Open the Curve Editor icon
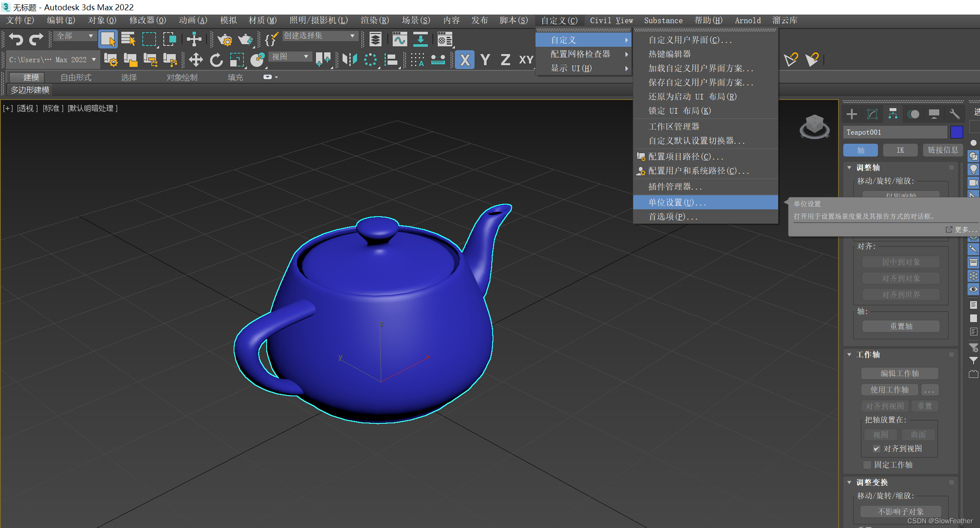This screenshot has height=528, width=980. (x=399, y=40)
